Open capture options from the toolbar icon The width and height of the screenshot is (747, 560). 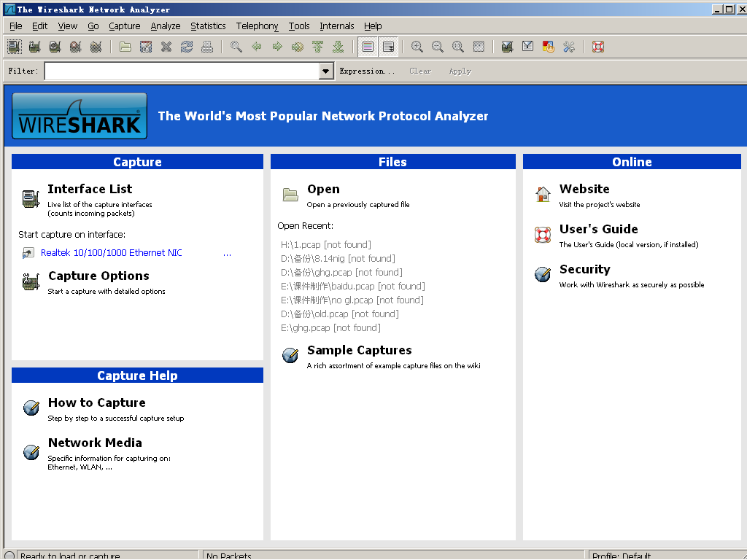click(35, 46)
